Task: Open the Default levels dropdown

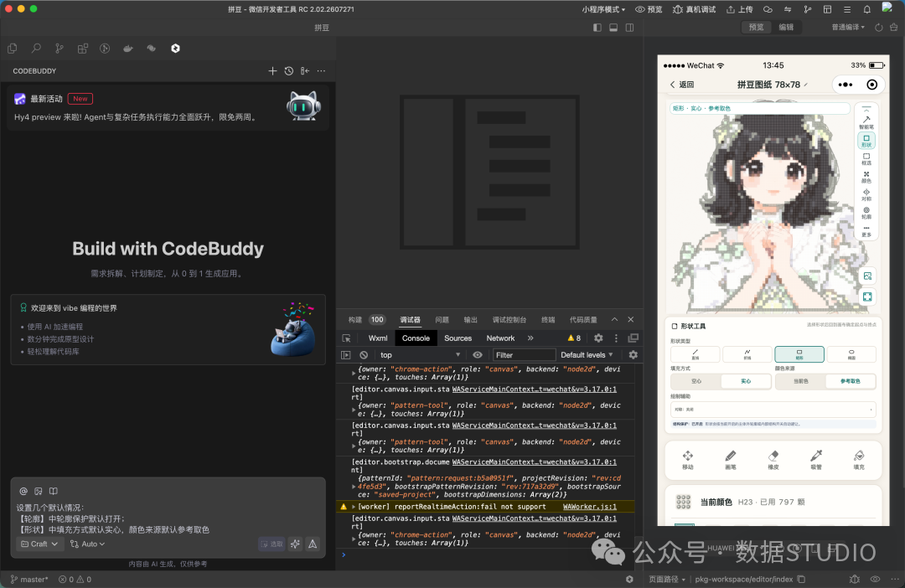Action: click(x=587, y=355)
